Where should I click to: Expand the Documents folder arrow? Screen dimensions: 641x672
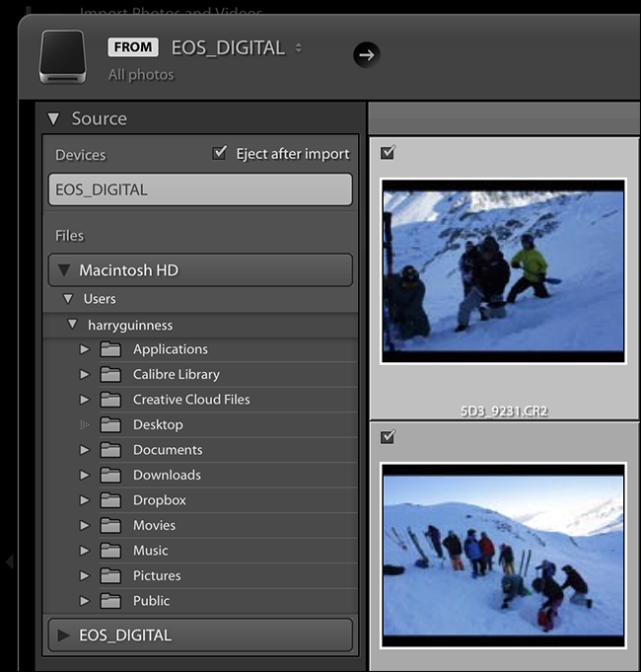pos(85,450)
